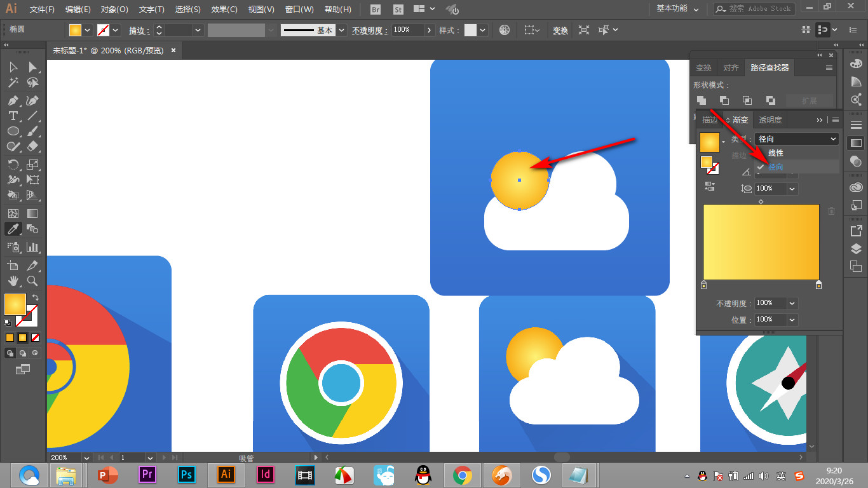
Task: Reset to default fill and stroke
Action: [x=8, y=323]
